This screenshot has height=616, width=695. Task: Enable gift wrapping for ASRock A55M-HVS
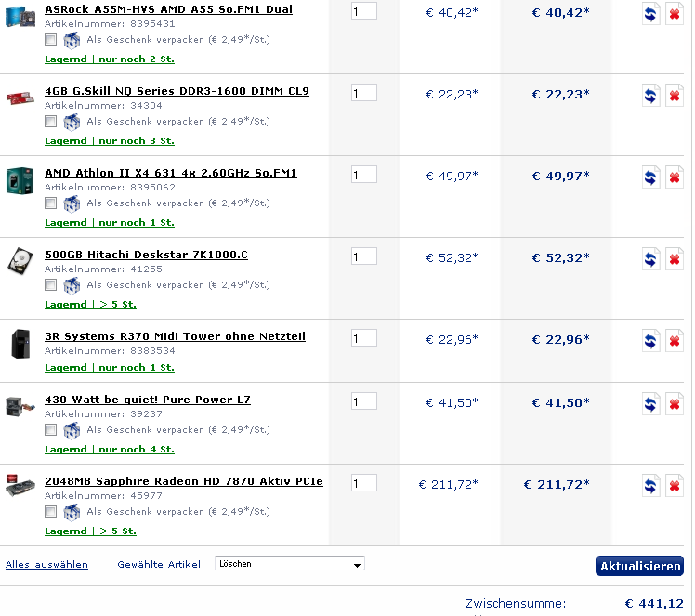[x=50, y=39]
